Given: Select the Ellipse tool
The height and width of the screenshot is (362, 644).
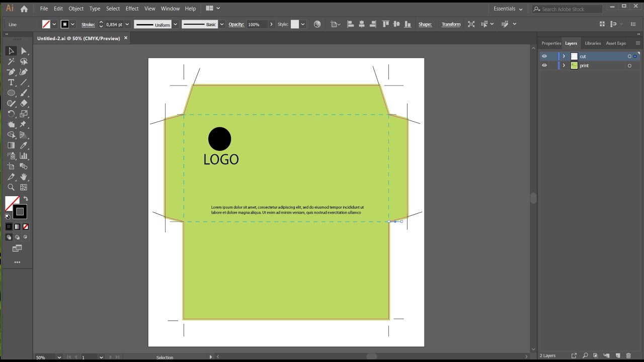Looking at the screenshot, I should point(11,93).
